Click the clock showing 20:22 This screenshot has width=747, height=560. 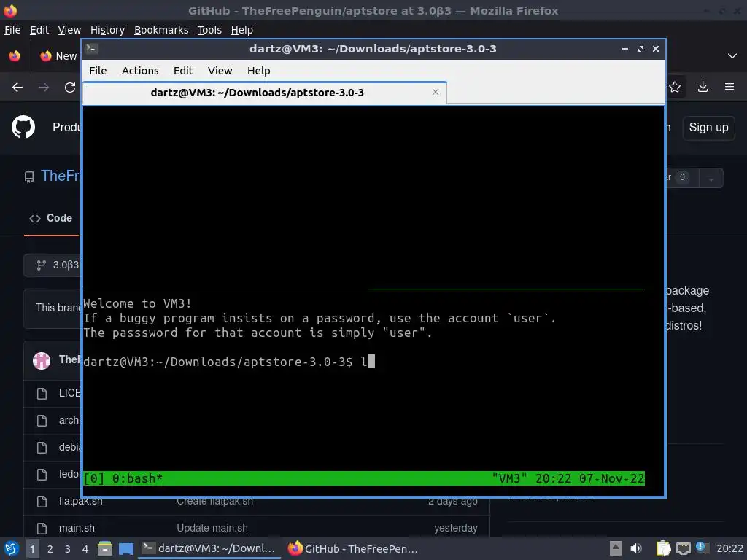click(729, 548)
